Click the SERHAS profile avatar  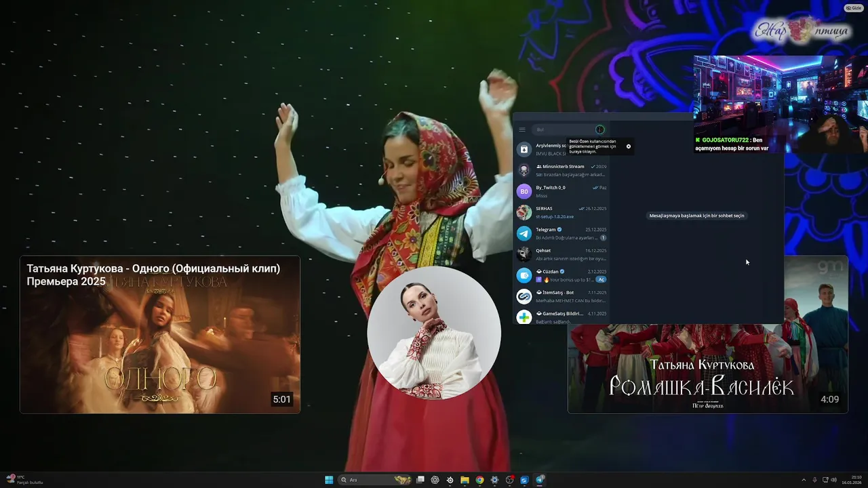click(524, 212)
